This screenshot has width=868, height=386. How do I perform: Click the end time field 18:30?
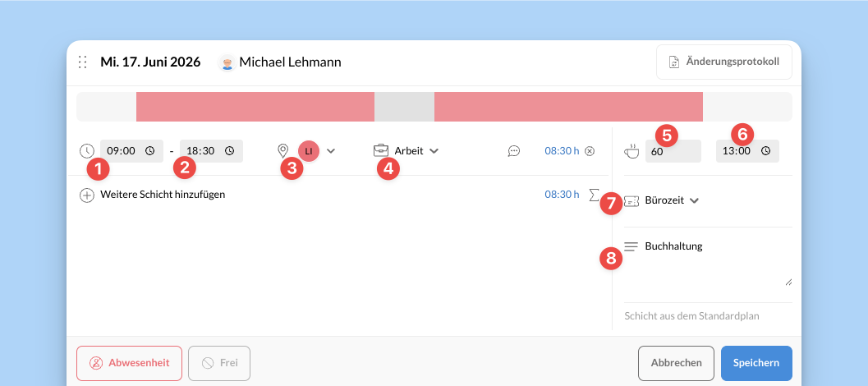pos(211,150)
